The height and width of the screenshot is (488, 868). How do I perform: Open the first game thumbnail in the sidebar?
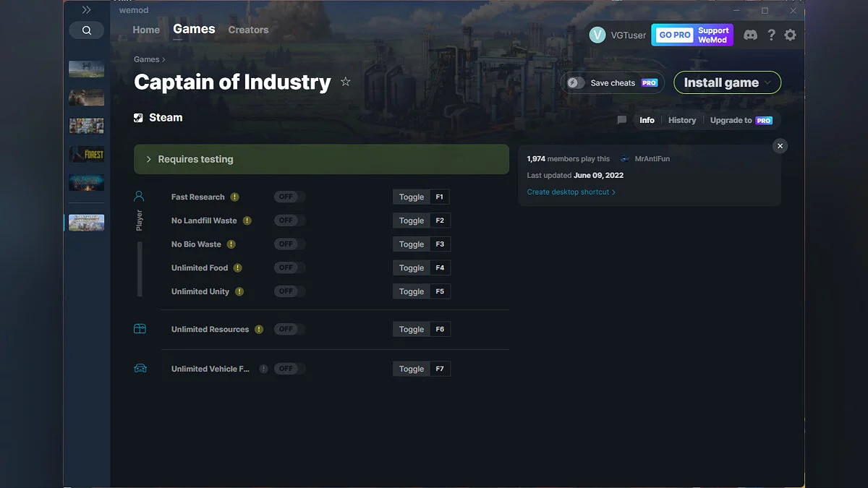coord(86,69)
